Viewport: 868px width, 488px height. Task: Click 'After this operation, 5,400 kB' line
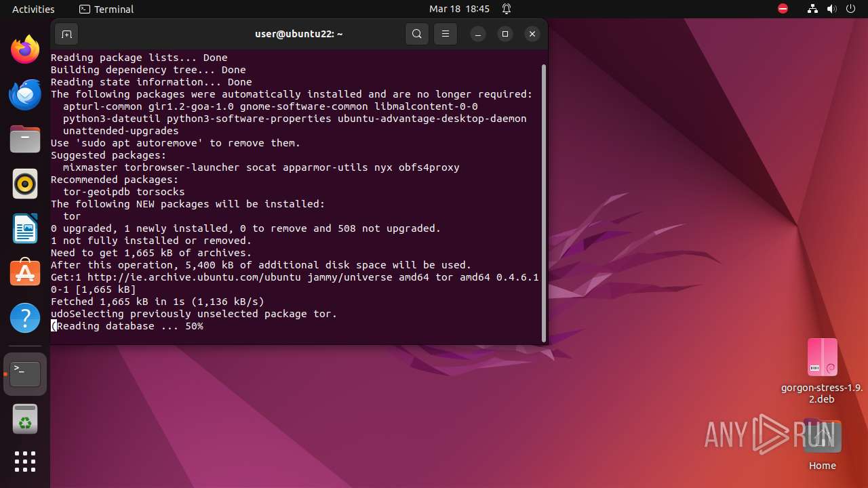coord(261,265)
